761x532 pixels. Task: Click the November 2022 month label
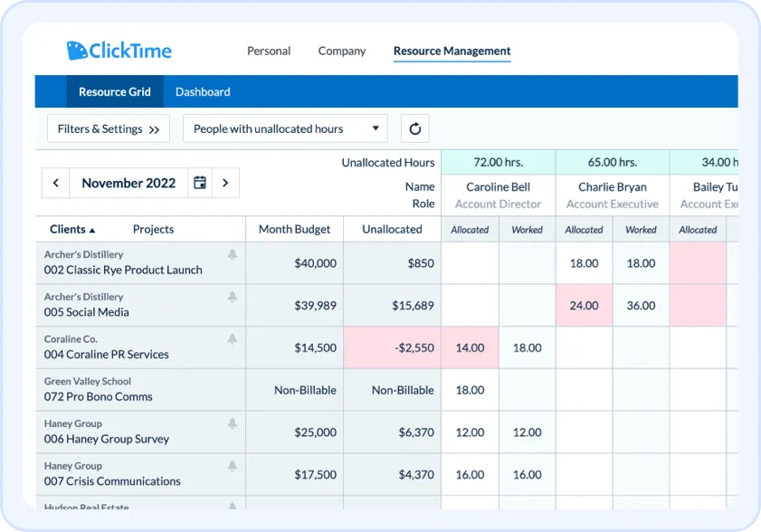coord(128,183)
